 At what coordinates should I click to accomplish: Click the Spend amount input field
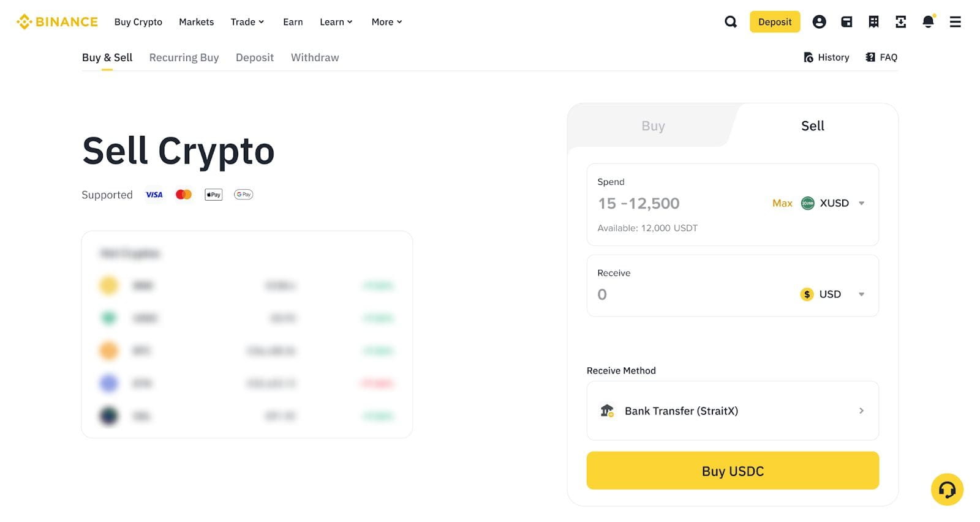639,203
